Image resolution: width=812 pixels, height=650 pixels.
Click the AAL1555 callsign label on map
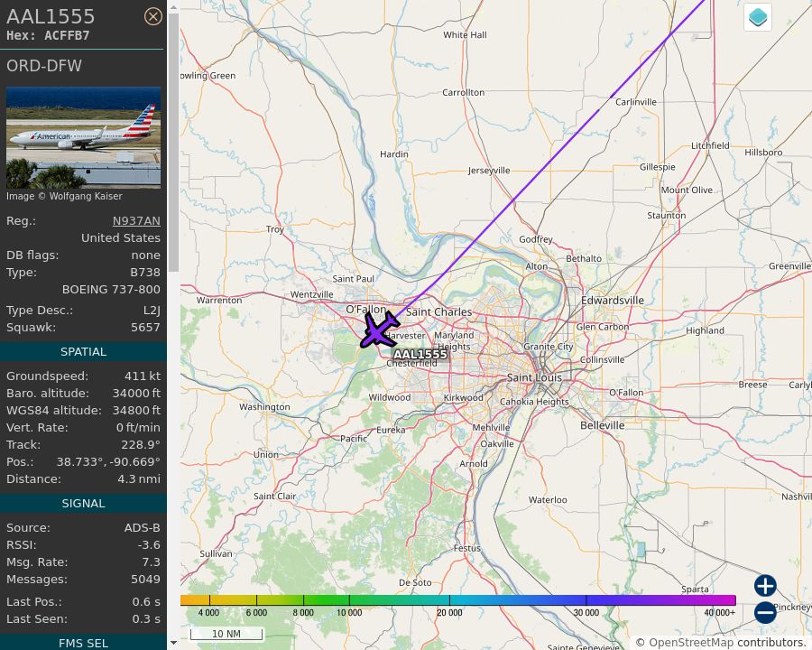[420, 354]
